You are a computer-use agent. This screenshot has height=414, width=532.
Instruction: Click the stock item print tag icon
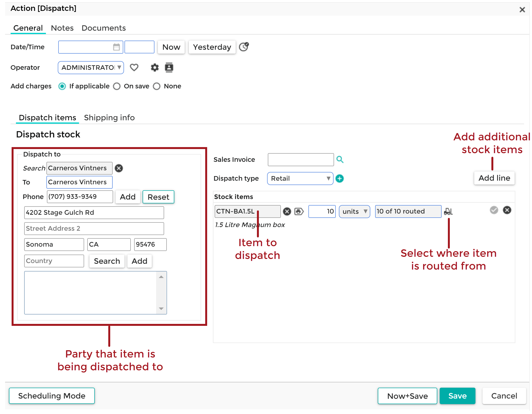click(299, 212)
